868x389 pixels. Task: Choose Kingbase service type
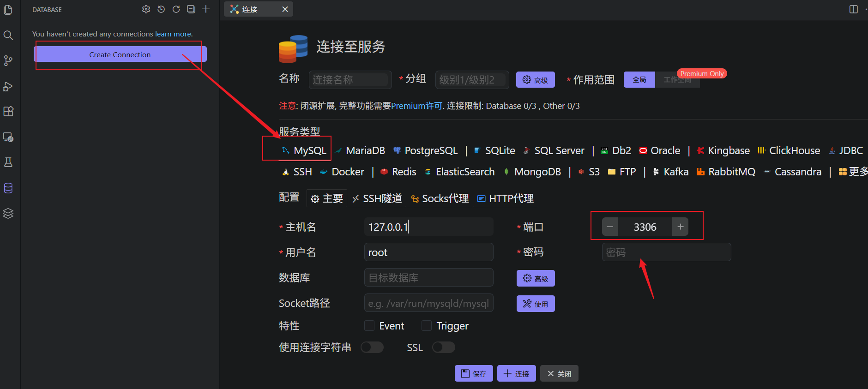[x=723, y=151]
